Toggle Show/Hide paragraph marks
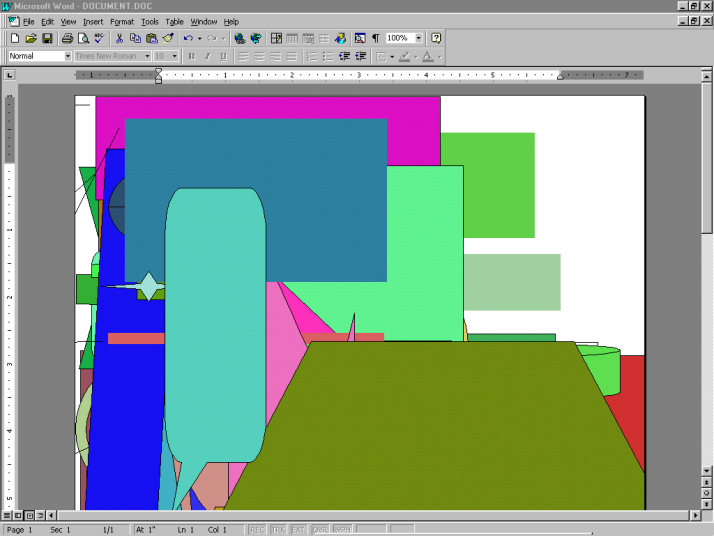Screen dimensions: 714x536 coord(376,38)
